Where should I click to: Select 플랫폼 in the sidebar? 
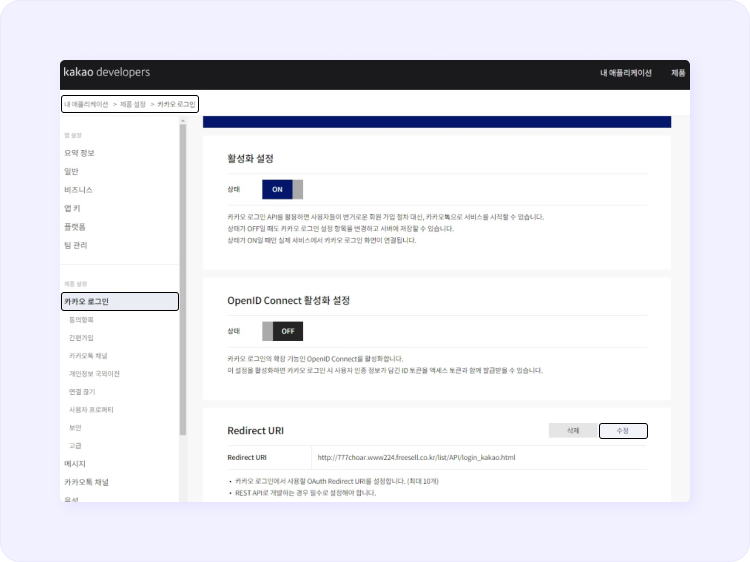pyautogui.click(x=75, y=227)
